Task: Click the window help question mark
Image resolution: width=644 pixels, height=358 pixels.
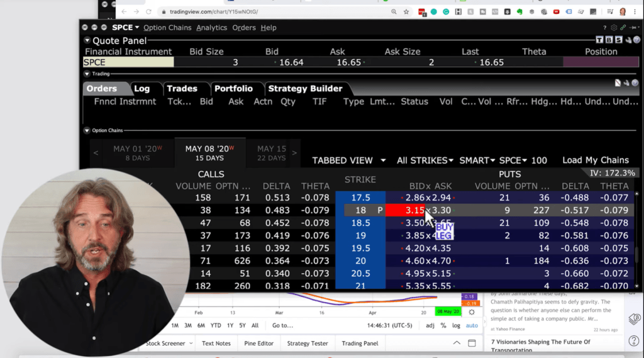Action: tap(604, 28)
